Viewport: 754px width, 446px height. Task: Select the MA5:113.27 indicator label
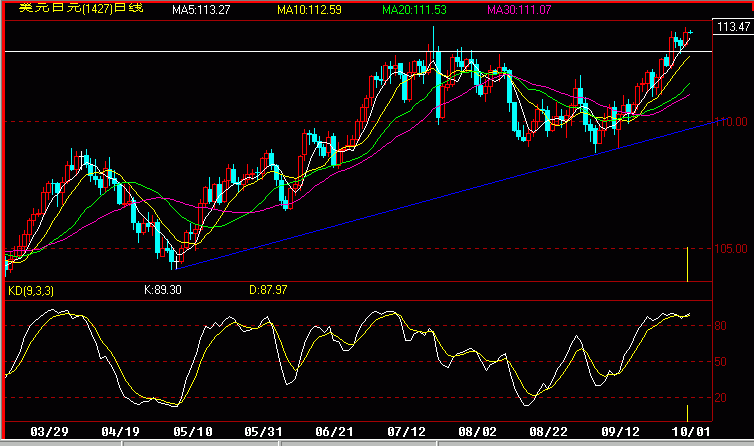(201, 10)
